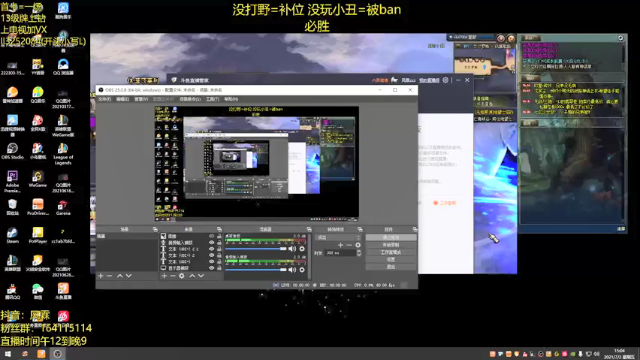Open the transition type dropdown 淡出
640x360 pixels.
(x=339, y=237)
